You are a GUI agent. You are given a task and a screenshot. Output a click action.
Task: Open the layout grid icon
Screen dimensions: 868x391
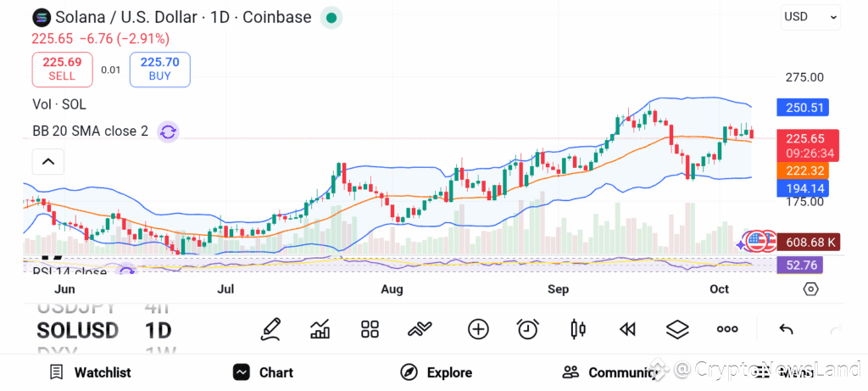(370, 329)
